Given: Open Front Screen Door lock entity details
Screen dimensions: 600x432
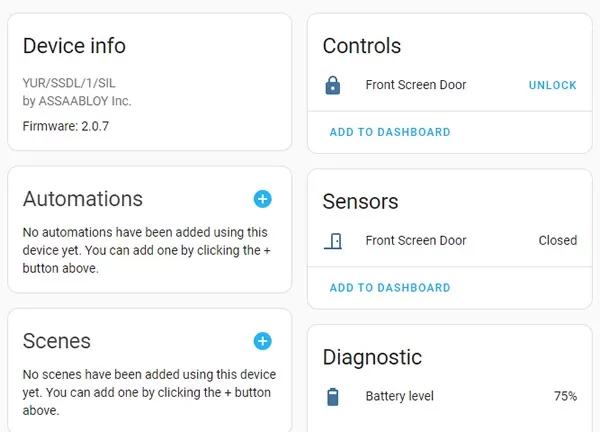Looking at the screenshot, I should pos(416,85).
